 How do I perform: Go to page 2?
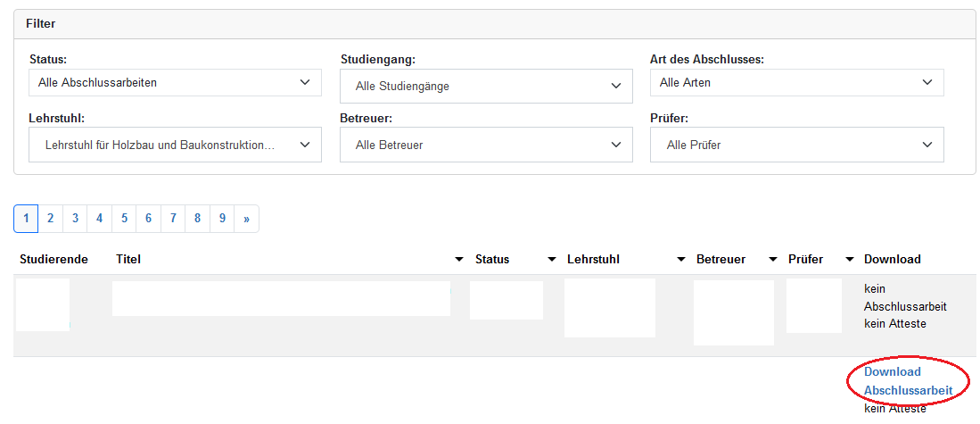pyautogui.click(x=51, y=219)
